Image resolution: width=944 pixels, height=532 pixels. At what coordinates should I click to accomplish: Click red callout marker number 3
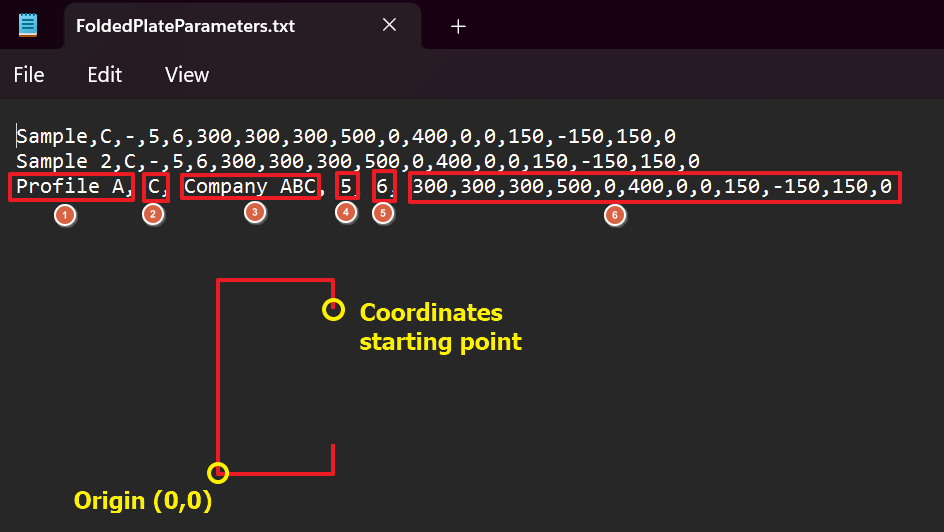click(256, 214)
